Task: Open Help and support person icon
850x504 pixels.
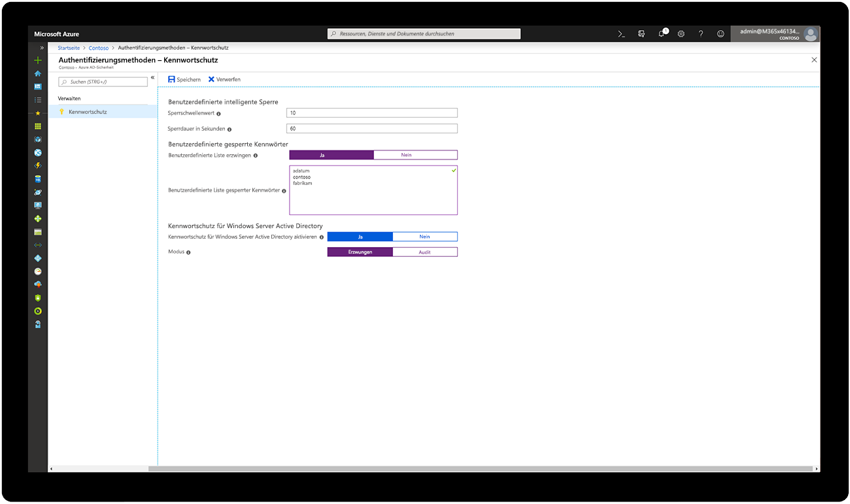Action: point(38,324)
